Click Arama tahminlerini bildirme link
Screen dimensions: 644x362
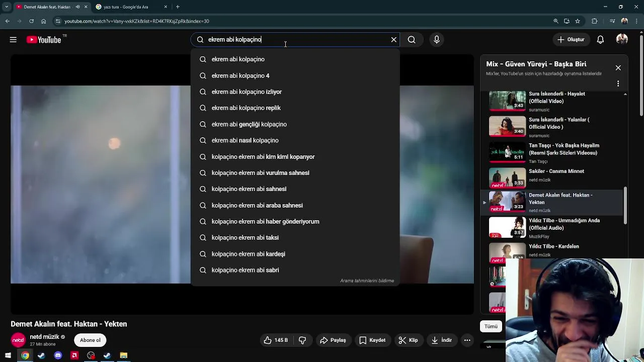[367, 281]
